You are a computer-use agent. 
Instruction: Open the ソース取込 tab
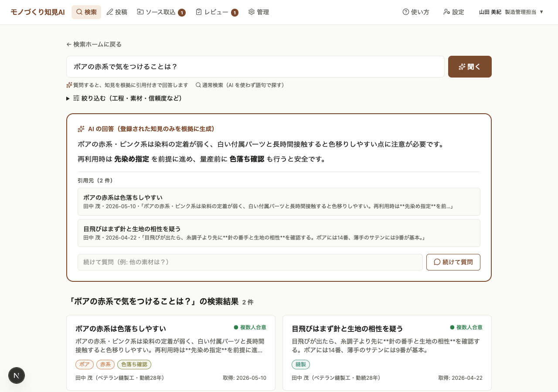coord(161,12)
